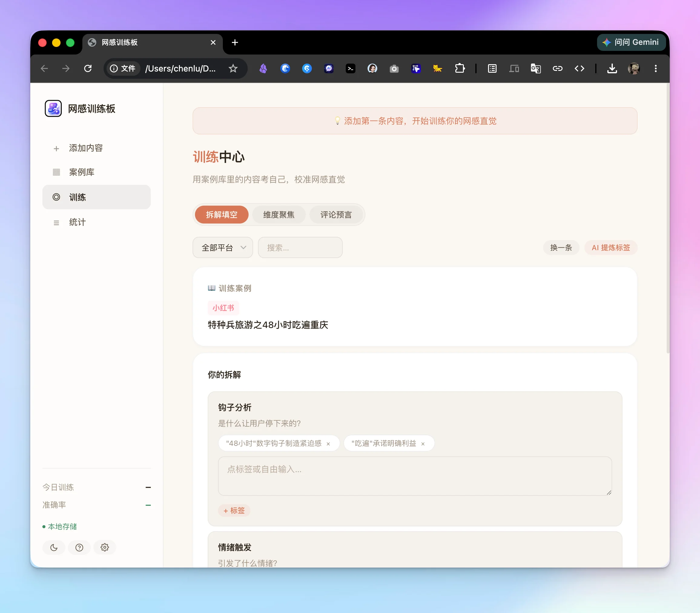700x613 pixels.
Task: Expand the 全部平台 dropdown
Action: pos(223,247)
